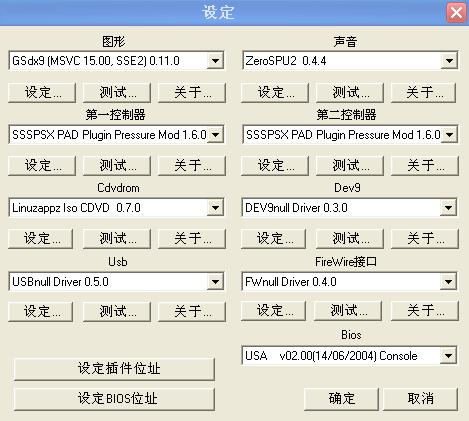Run 测试 for the Dev9 driver
Viewport: 469px width, 421px height.
(x=350, y=238)
